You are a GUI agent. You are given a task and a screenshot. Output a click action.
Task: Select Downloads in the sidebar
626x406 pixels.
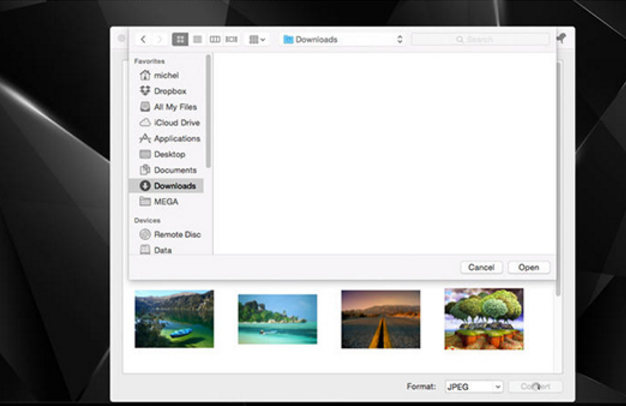166,186
